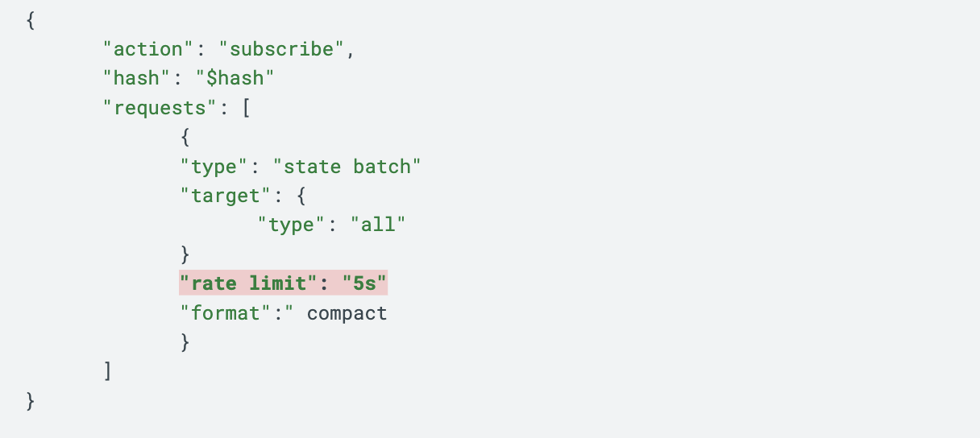Click the "all" value string
The height and width of the screenshot is (438, 980).
(377, 225)
